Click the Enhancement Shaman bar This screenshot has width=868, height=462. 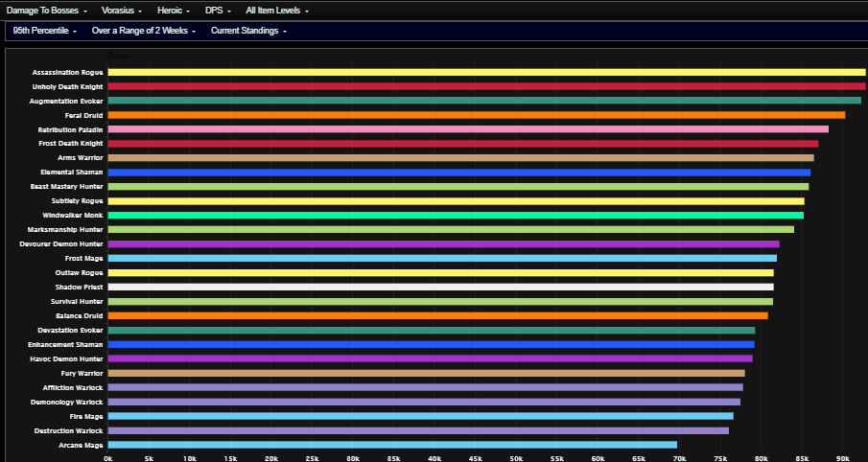point(432,345)
